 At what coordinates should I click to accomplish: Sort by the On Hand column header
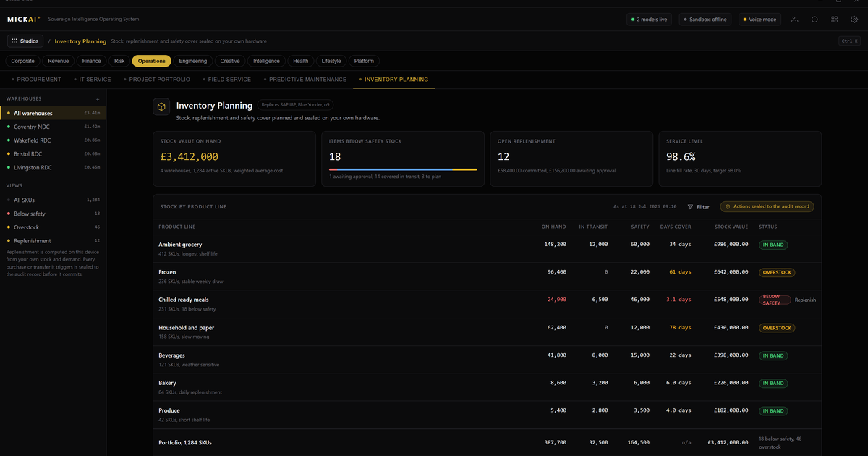click(x=554, y=227)
